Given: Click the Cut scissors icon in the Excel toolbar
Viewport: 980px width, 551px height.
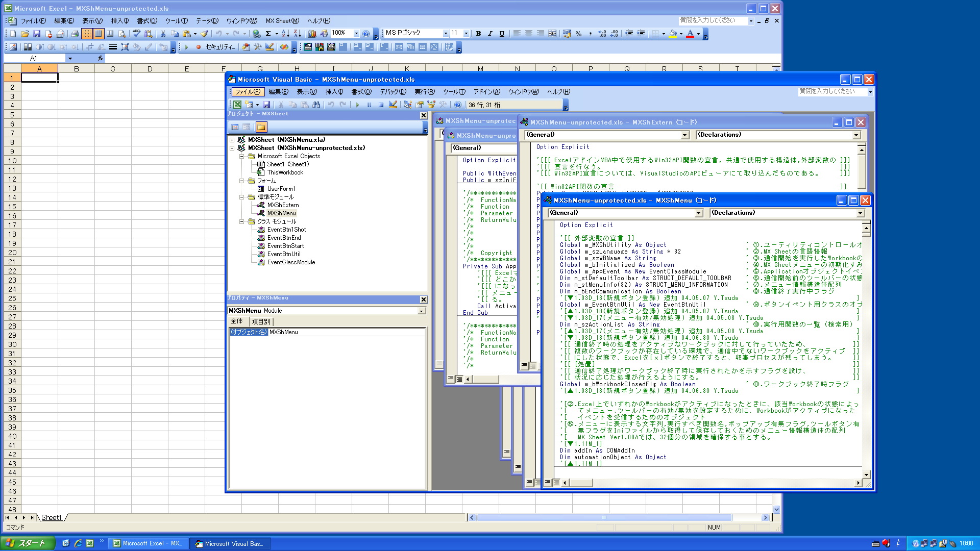Looking at the screenshot, I should point(163,34).
